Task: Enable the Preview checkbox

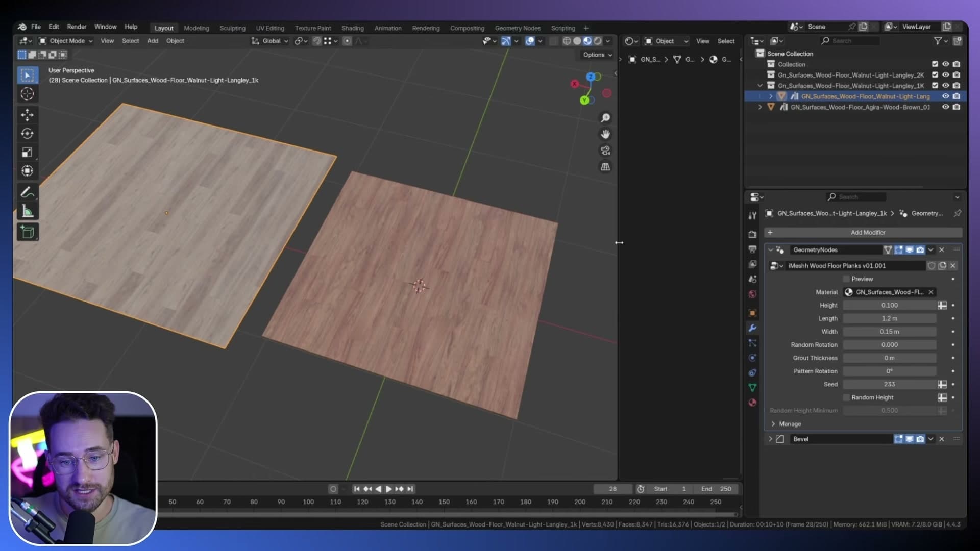Action: pos(846,279)
